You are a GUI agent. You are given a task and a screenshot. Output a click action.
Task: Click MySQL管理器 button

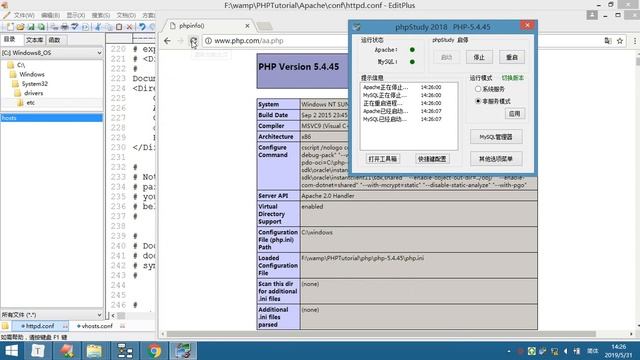pos(496,137)
